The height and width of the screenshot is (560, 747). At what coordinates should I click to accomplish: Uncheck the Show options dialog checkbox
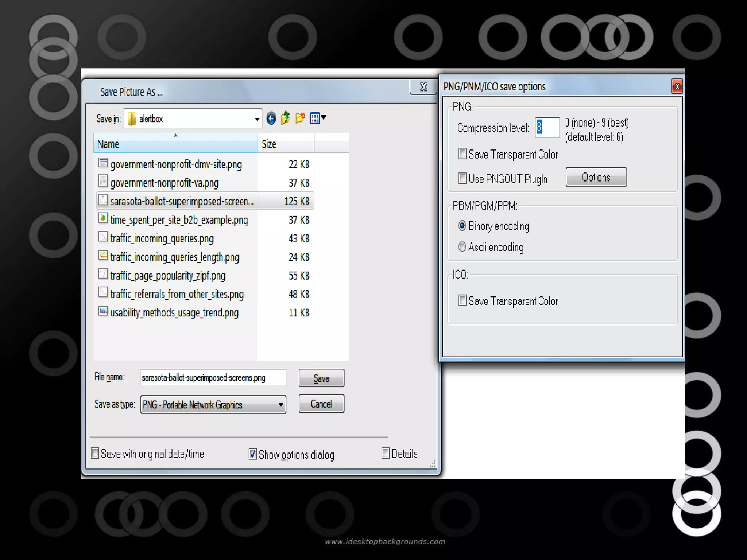tap(252, 454)
